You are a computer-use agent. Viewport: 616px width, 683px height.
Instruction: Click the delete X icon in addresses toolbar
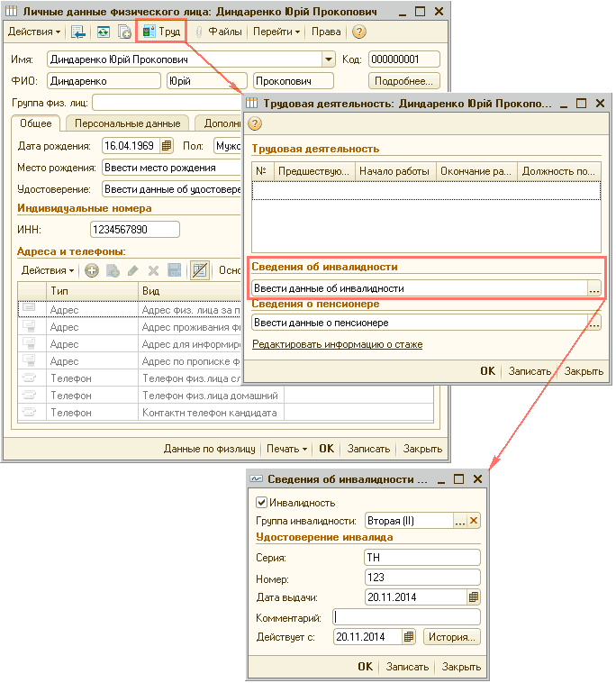coord(153,270)
